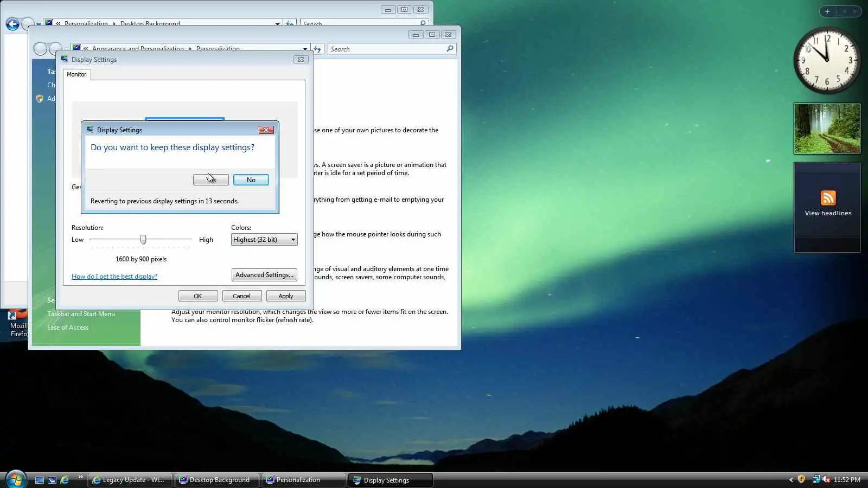
Task: Click the muted volume tray icon
Action: [826, 479]
